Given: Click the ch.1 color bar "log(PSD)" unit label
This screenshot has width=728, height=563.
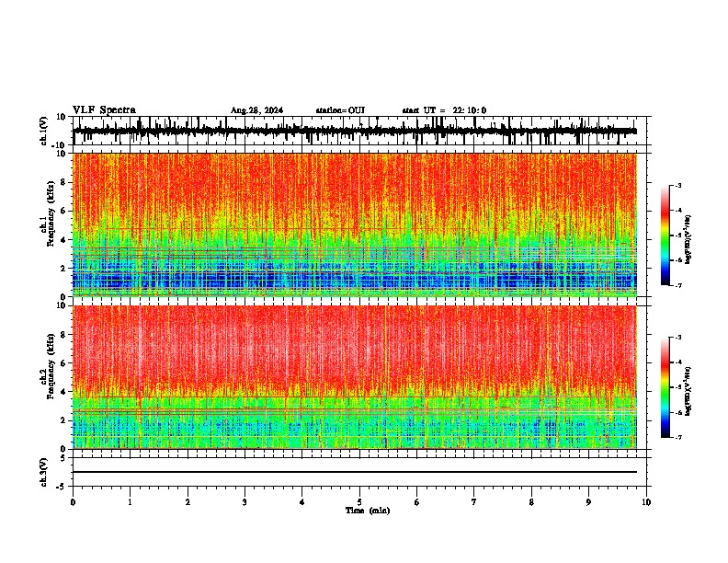Looking at the screenshot, I should click(x=688, y=239).
